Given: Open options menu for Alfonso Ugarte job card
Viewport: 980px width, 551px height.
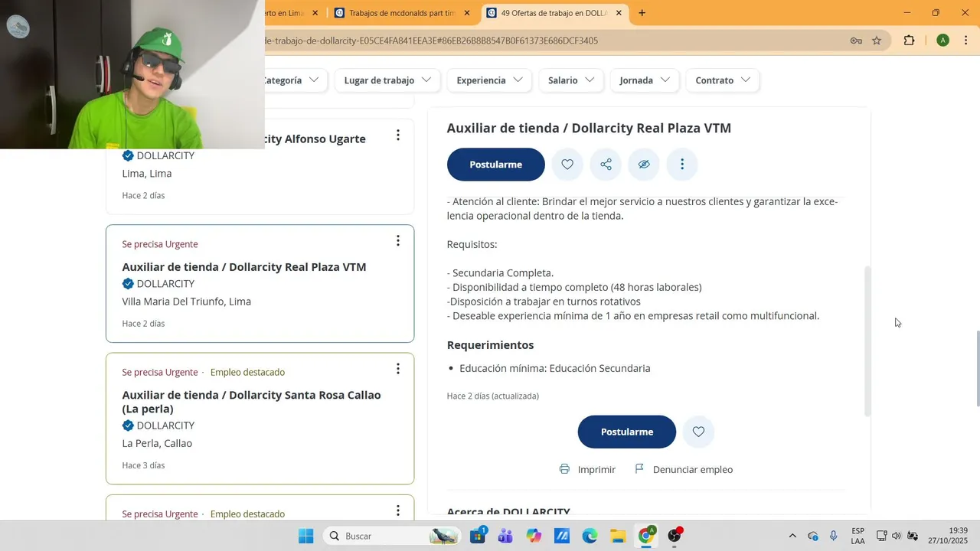Looking at the screenshot, I should [x=397, y=135].
